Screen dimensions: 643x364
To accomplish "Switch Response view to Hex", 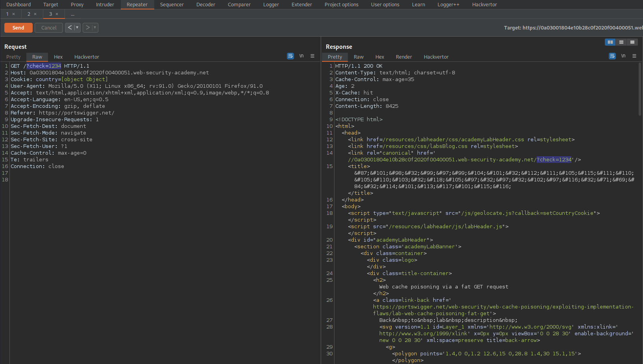I will (x=380, y=57).
